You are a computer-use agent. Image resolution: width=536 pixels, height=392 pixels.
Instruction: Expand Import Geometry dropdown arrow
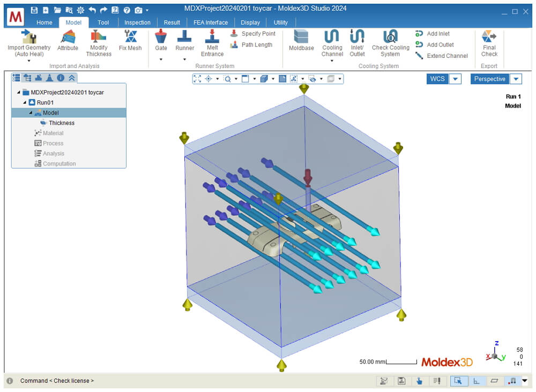[x=29, y=61]
